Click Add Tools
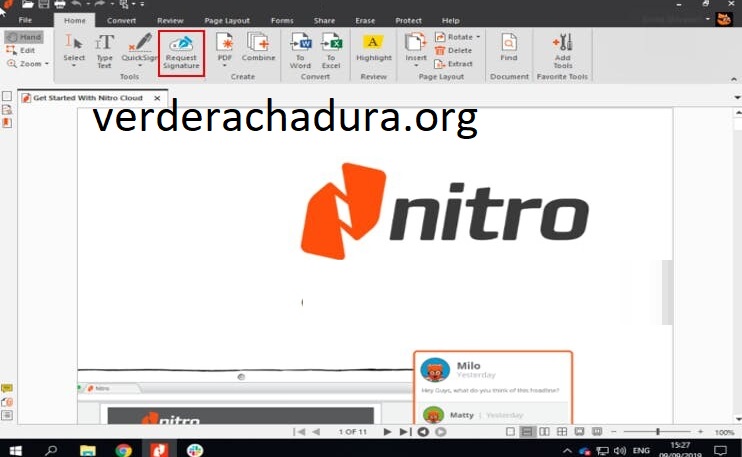 pos(563,51)
